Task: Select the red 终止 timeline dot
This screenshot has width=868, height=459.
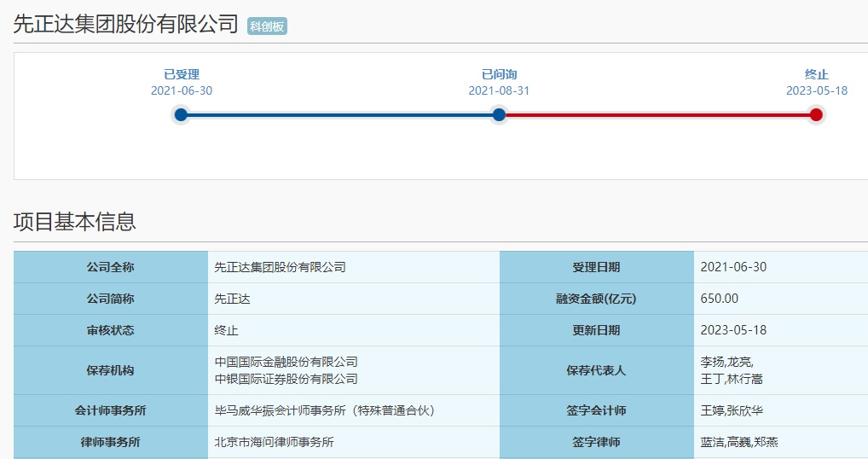Action: coord(816,114)
